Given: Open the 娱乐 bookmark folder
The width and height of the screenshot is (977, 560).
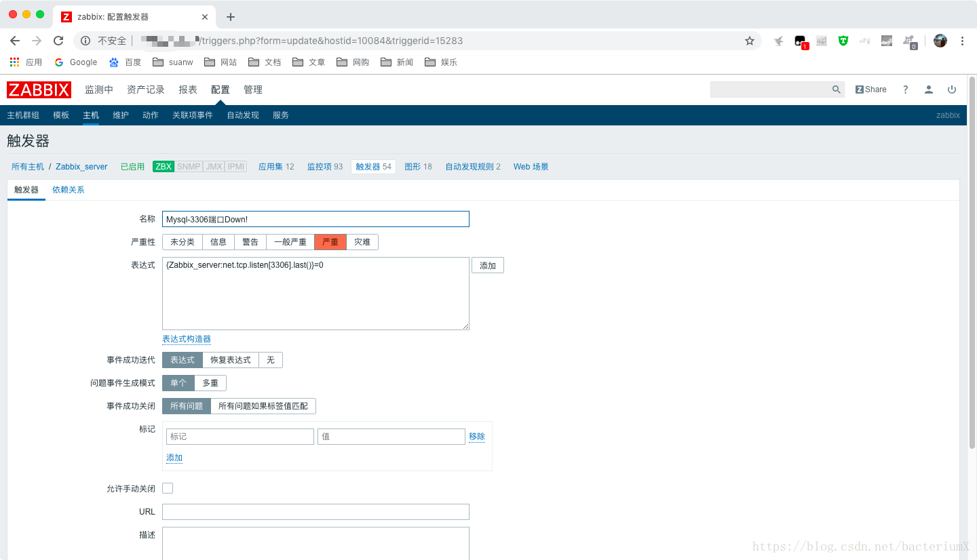Looking at the screenshot, I should pyautogui.click(x=441, y=62).
